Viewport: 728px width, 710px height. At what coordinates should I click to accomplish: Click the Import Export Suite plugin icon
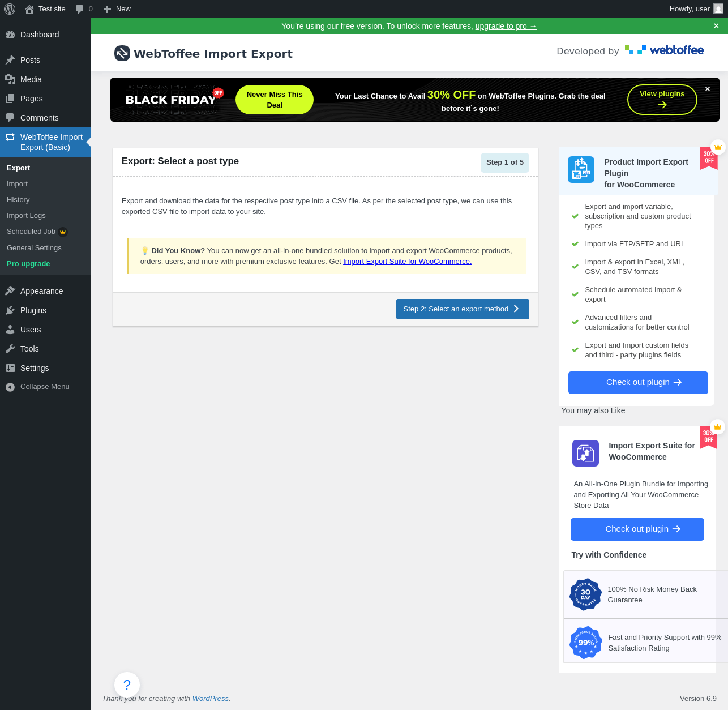pos(585,453)
